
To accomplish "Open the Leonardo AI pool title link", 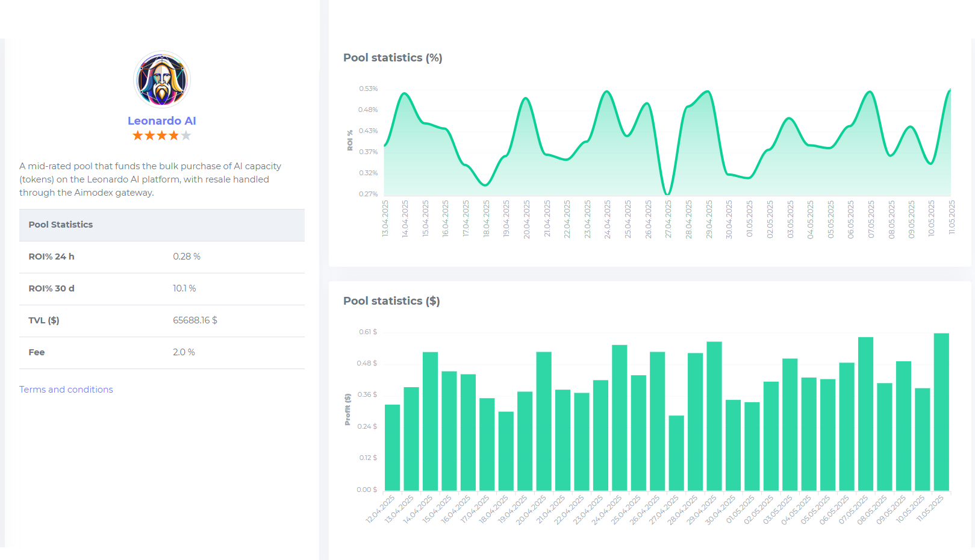I will tap(162, 121).
